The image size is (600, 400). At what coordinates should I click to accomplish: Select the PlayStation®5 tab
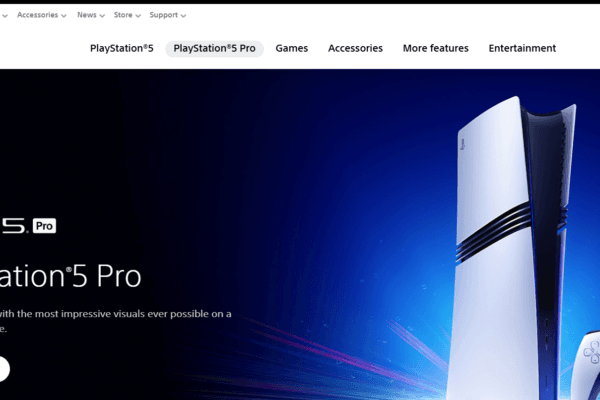pos(122,48)
